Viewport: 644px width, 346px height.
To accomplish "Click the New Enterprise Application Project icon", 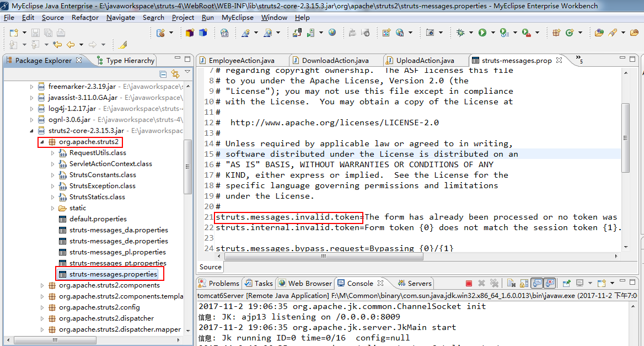I will pyautogui.click(x=161, y=33).
